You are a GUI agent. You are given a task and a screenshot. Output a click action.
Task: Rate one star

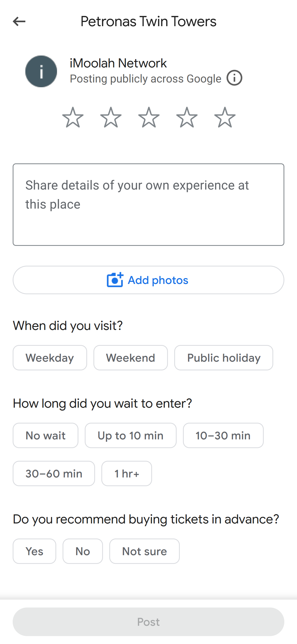tap(73, 118)
